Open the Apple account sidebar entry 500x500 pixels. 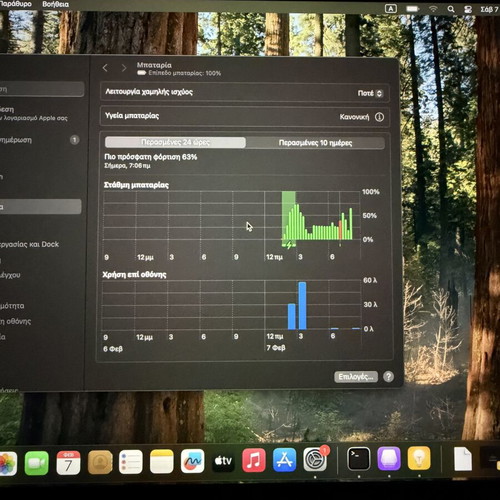[x=33, y=114]
